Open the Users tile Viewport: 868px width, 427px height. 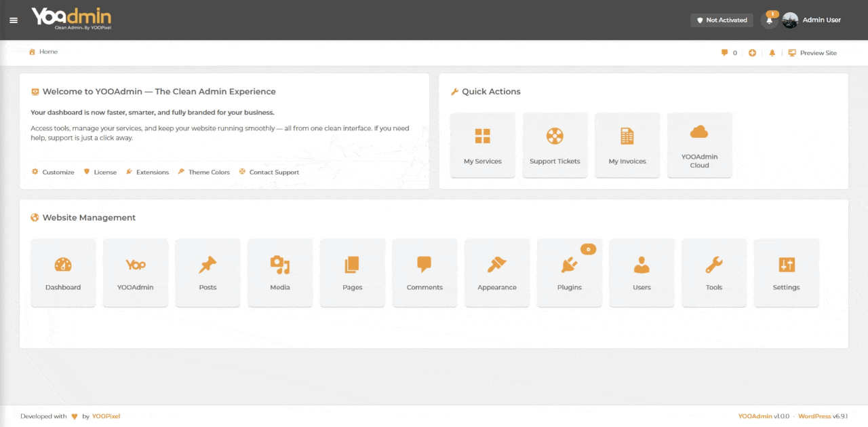pos(642,272)
